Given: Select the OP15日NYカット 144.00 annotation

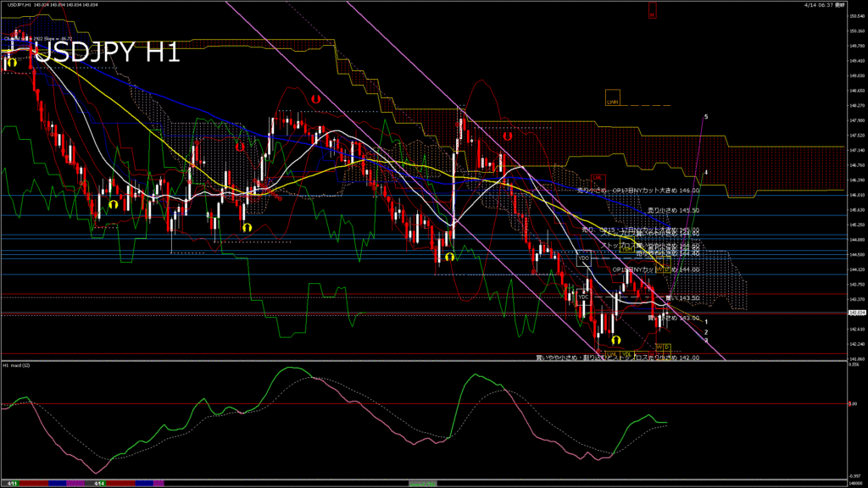Looking at the screenshot, I should (x=656, y=269).
